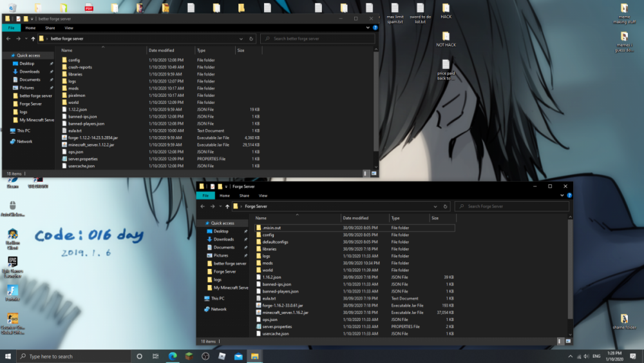Select Downloads in Forge Server navigation pane
This screenshot has height=363, width=644.
[x=223, y=239]
